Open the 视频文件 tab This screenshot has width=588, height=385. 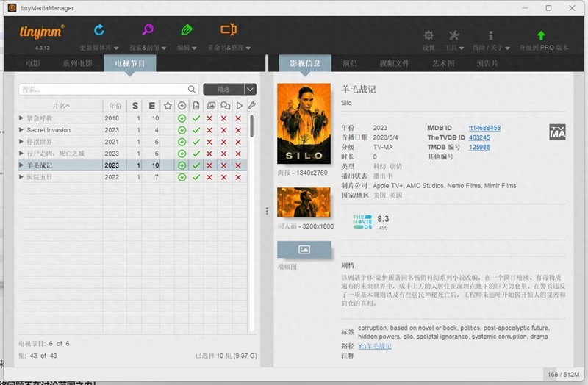[x=394, y=63]
